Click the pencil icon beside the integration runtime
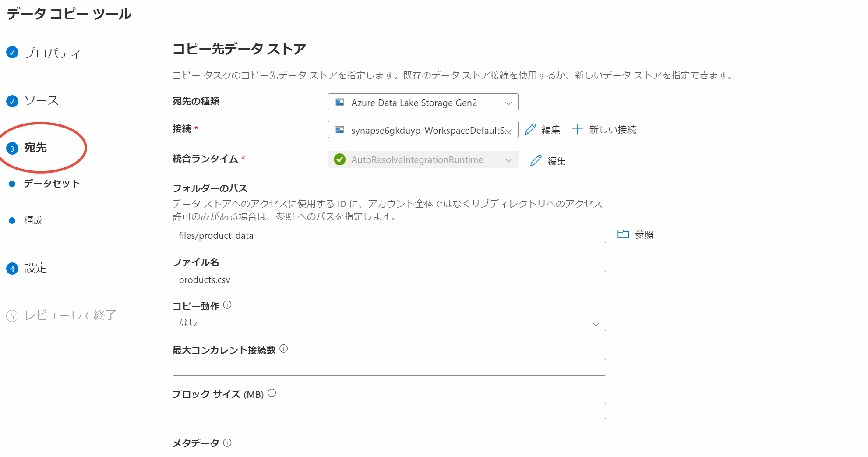The width and height of the screenshot is (868, 457). pyautogui.click(x=535, y=160)
